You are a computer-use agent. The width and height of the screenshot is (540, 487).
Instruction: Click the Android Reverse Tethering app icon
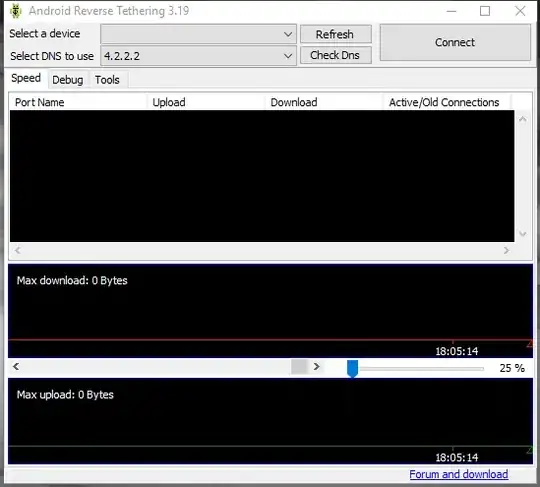click(15, 11)
